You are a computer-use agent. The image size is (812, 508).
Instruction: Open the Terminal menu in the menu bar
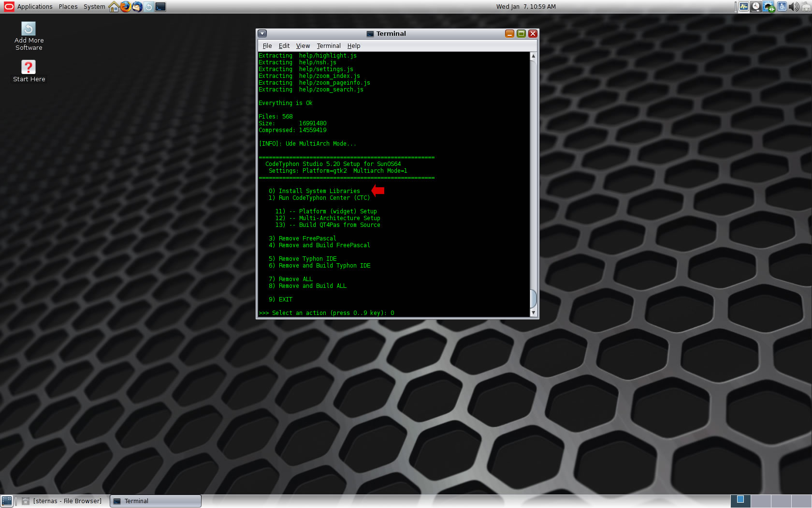[329, 46]
